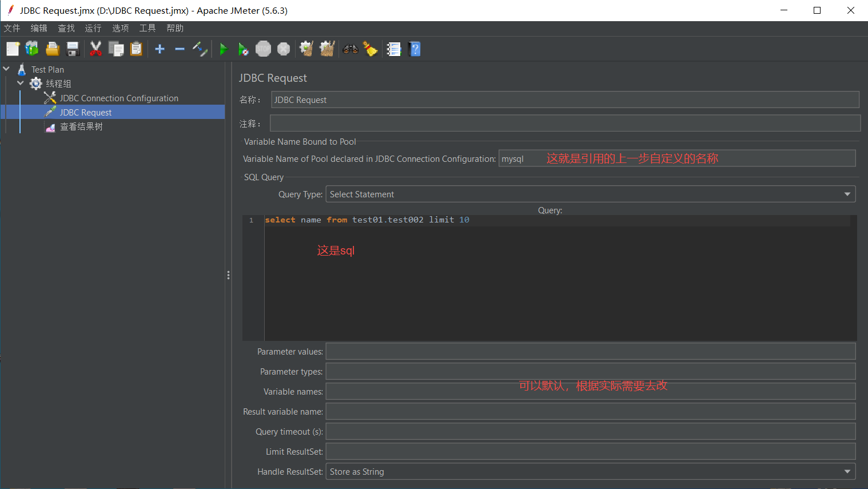The width and height of the screenshot is (868, 489).
Task: Open the Templates icon in toolbar
Action: [32, 49]
